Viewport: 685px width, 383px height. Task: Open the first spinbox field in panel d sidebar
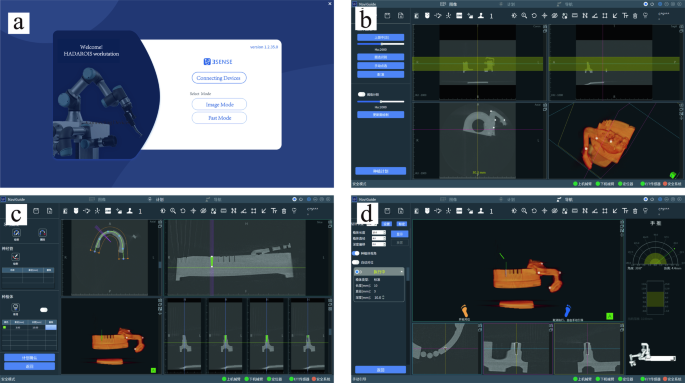[x=378, y=232]
